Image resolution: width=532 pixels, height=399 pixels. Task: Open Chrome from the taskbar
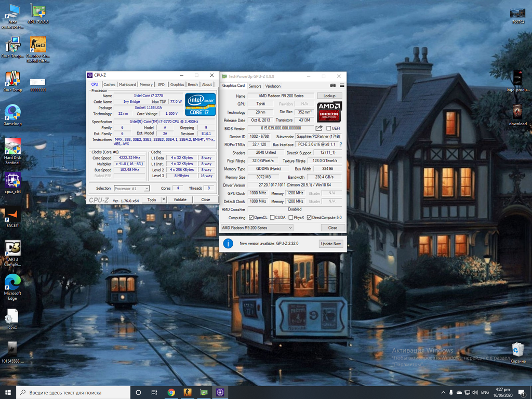coord(171,392)
